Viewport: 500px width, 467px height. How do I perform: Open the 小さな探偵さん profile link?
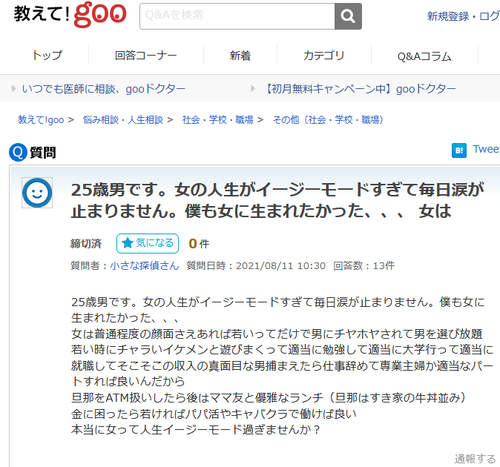point(144,266)
